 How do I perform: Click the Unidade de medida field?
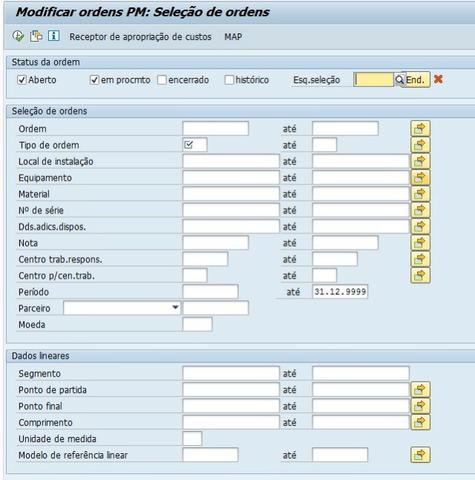(192, 439)
